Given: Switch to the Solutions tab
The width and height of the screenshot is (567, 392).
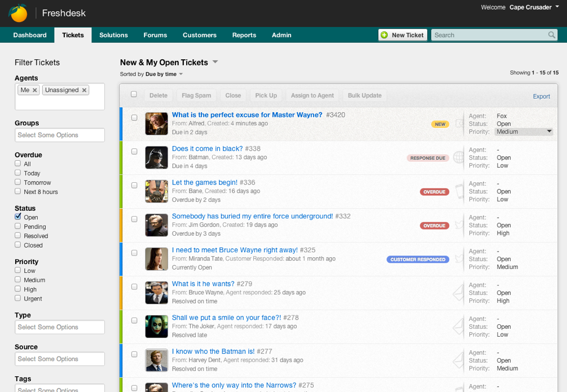Looking at the screenshot, I should click(113, 35).
